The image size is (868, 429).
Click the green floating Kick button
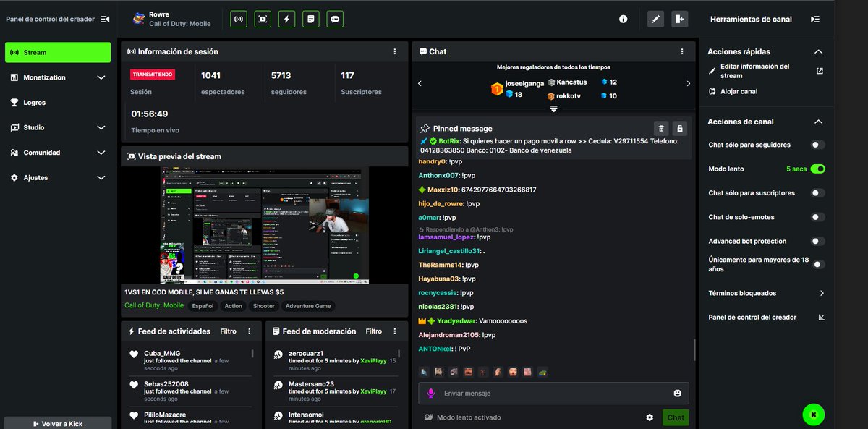click(814, 415)
